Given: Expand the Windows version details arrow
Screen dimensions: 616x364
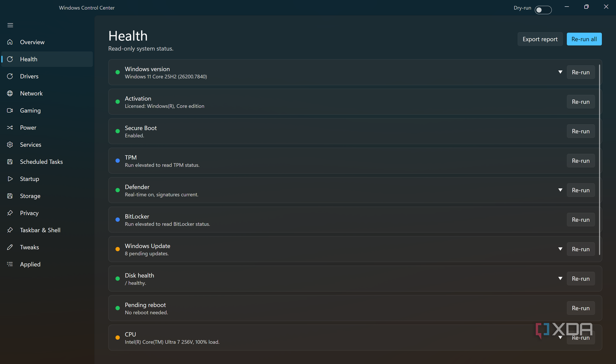Looking at the screenshot, I should point(560,72).
